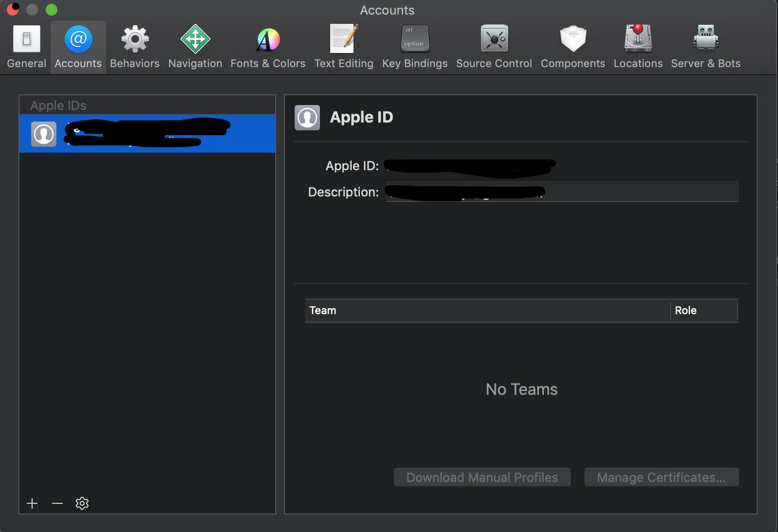Click the account avatar icon in the sidebar
The width and height of the screenshot is (778, 532).
tap(44, 134)
